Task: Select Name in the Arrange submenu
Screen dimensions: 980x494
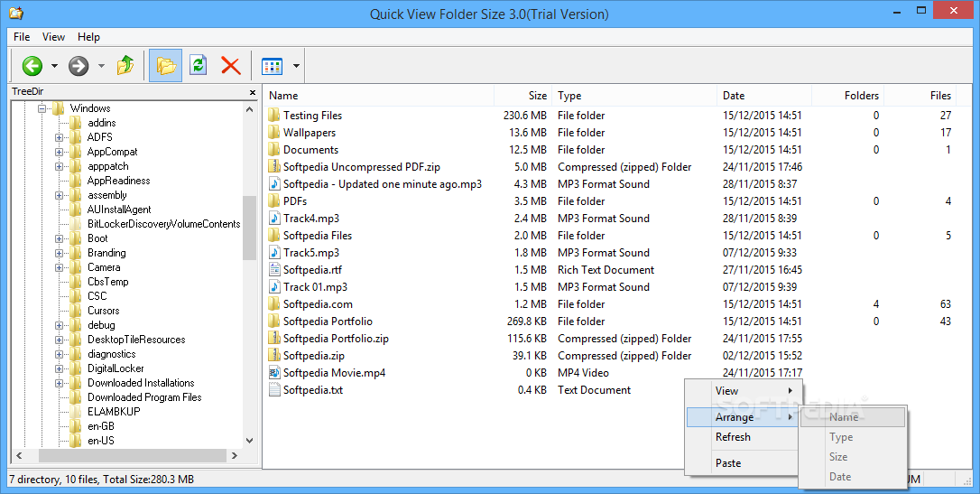Action: tap(853, 417)
